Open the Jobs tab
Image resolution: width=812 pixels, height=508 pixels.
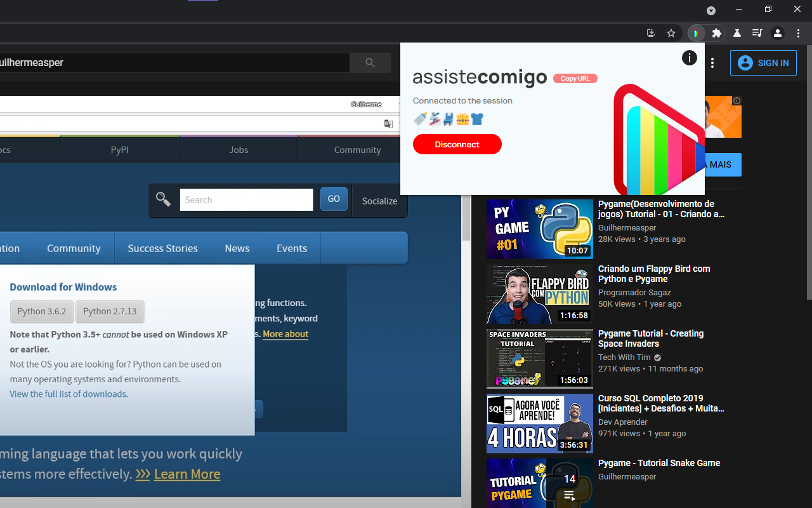(x=239, y=150)
